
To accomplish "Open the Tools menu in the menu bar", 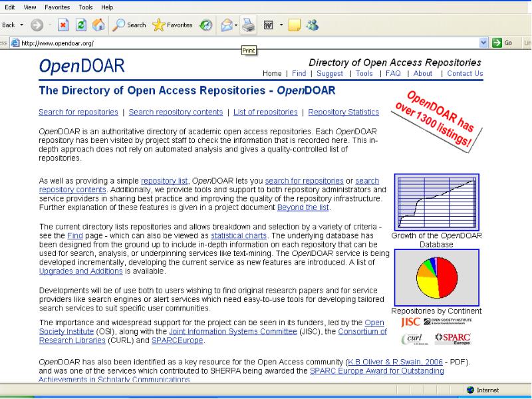I will [86, 7].
